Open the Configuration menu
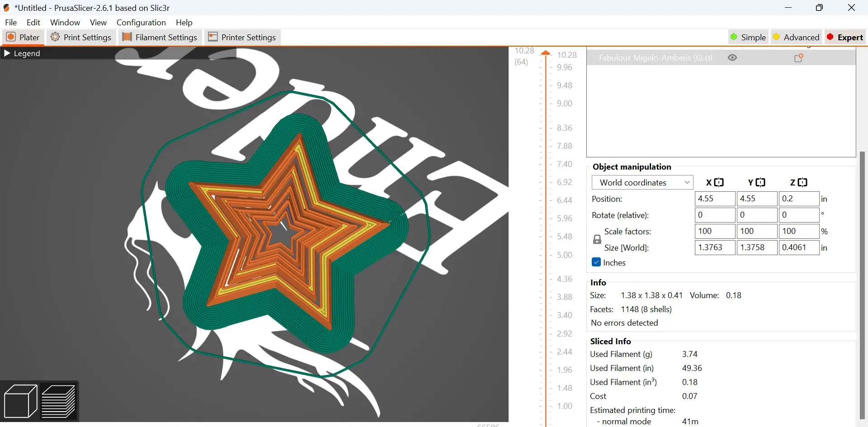The width and height of the screenshot is (868, 427). click(141, 22)
